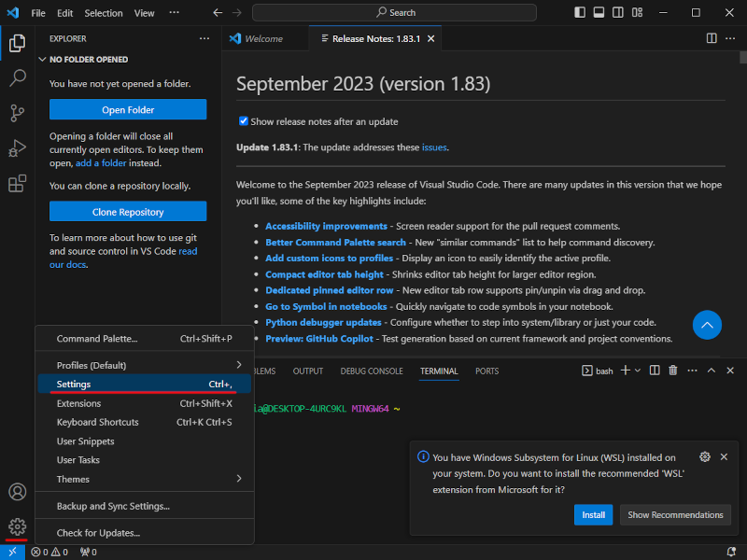
Task: Choose User Snippets menu entry
Action: (x=145, y=441)
